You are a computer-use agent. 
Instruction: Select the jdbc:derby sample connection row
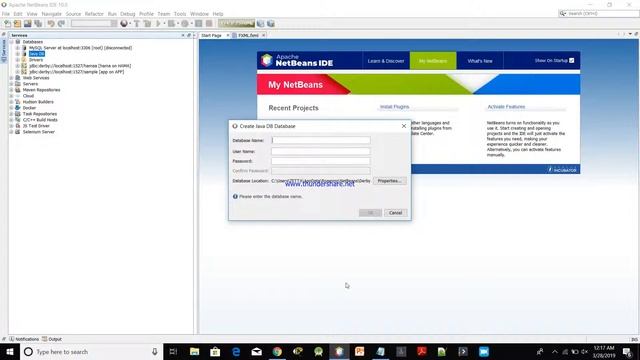(x=76, y=72)
